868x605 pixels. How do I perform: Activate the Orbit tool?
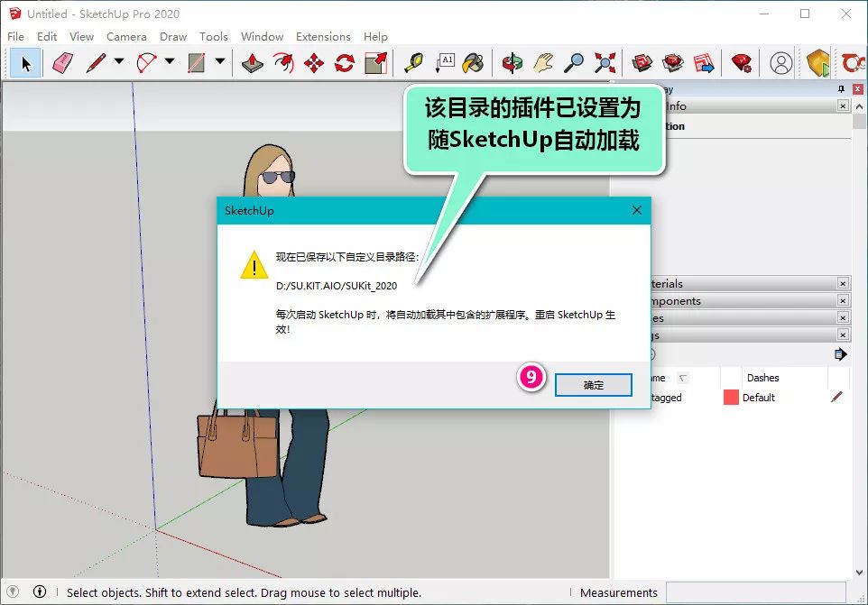[511, 63]
